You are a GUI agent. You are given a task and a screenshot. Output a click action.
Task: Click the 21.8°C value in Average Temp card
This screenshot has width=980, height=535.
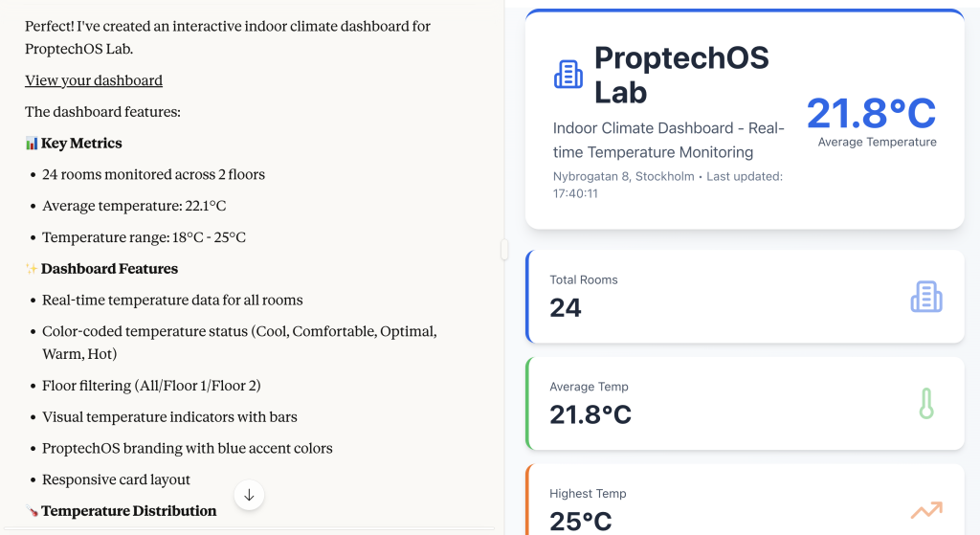point(590,414)
